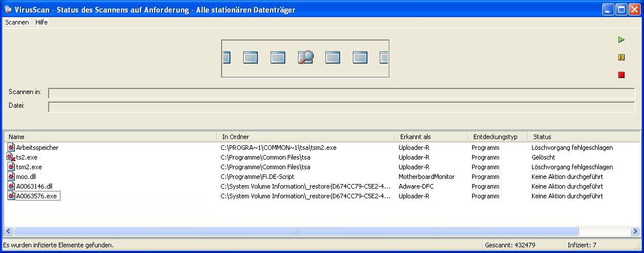Viewport: 644px width, 253px height.
Task: Click horizontal scrollbar right arrow
Action: 635,231
